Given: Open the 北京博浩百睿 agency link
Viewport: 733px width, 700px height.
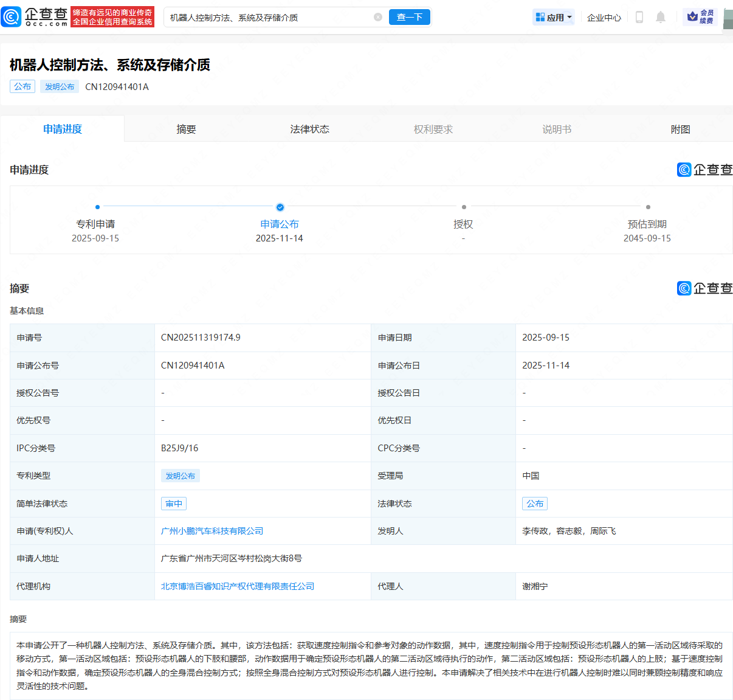Looking at the screenshot, I should click(238, 586).
